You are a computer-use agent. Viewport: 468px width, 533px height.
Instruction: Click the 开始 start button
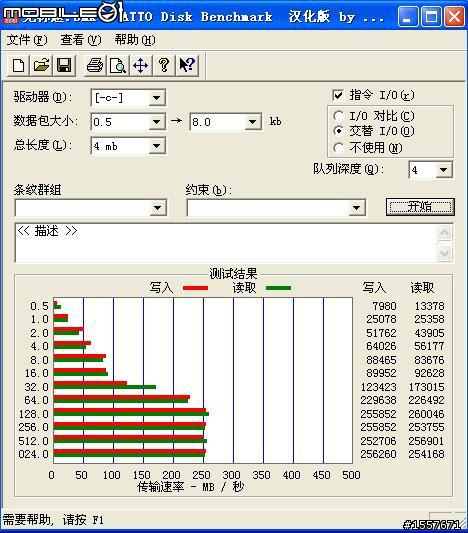point(420,207)
